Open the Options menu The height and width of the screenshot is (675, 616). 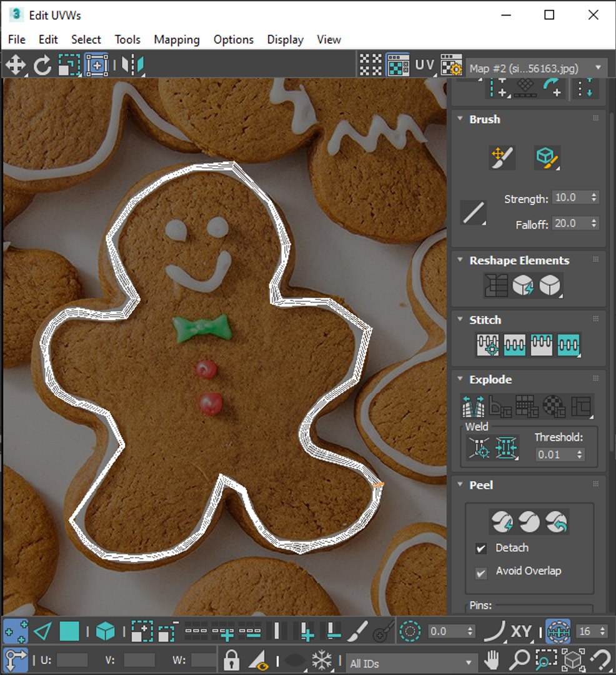tap(234, 39)
